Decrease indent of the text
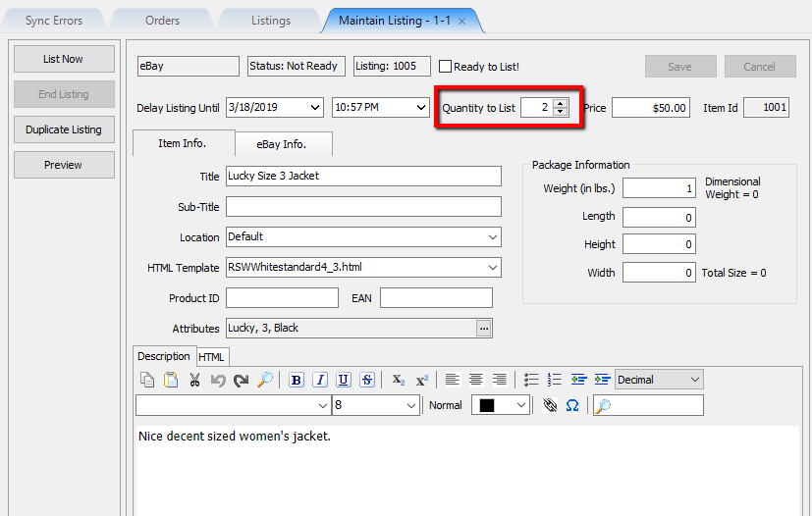 click(578, 380)
